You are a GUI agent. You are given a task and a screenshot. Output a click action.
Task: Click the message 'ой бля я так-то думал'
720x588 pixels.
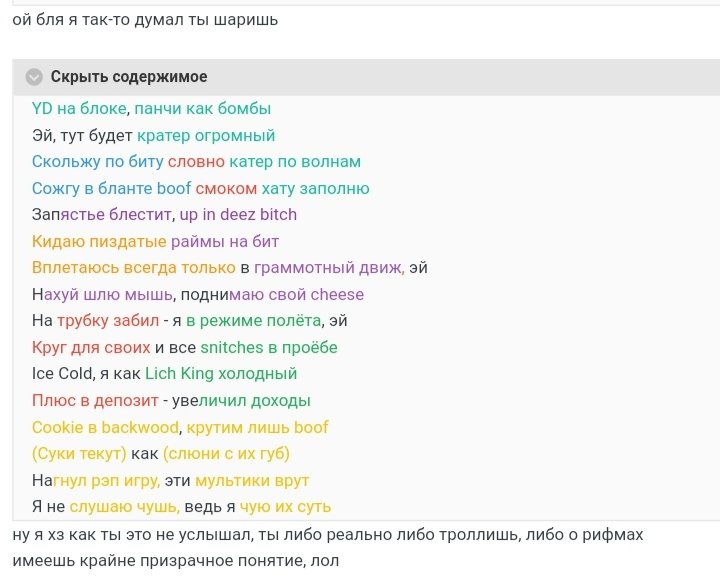pyautogui.click(x=144, y=20)
